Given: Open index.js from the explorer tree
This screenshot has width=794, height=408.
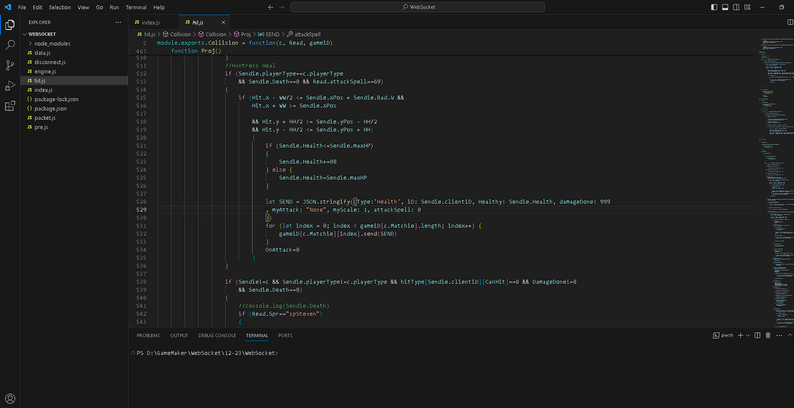Looking at the screenshot, I should click(74, 90).
